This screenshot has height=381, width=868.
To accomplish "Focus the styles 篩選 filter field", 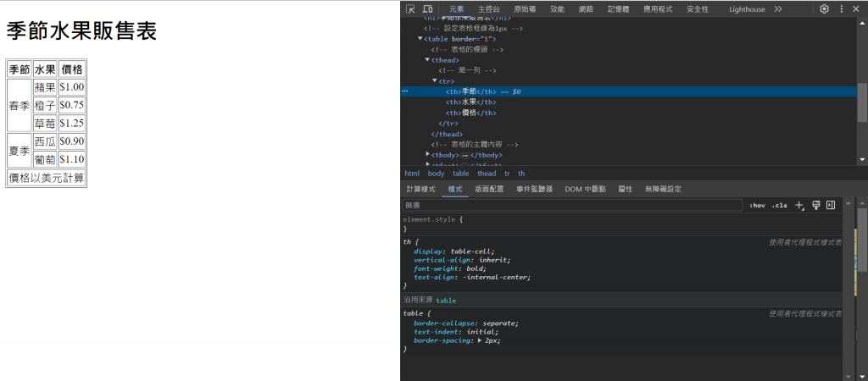I will [x=572, y=205].
